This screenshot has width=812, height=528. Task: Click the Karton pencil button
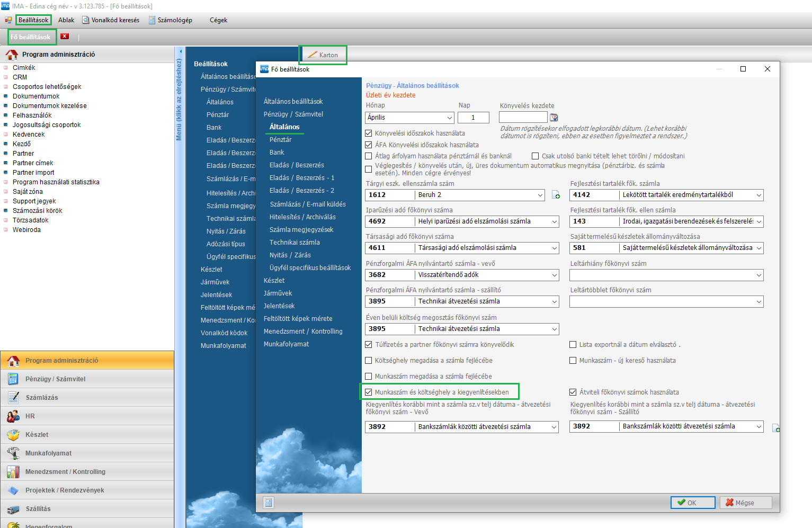coord(323,55)
